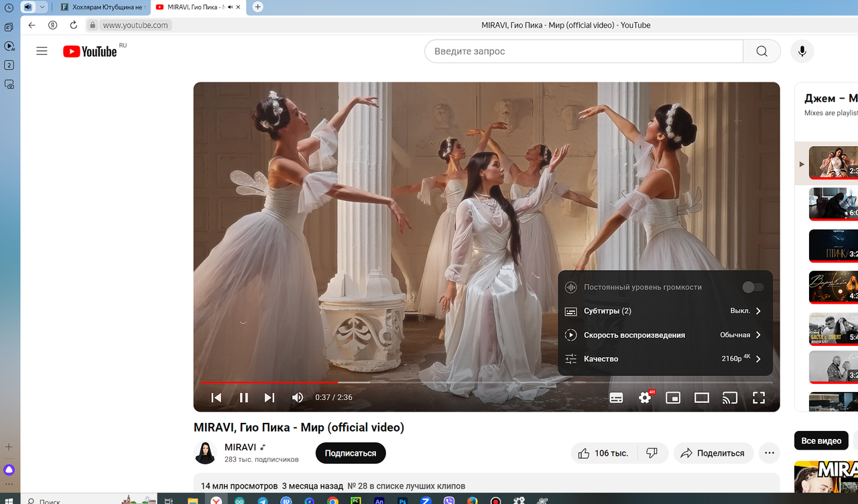Start voice search with the microphone

coord(802,51)
